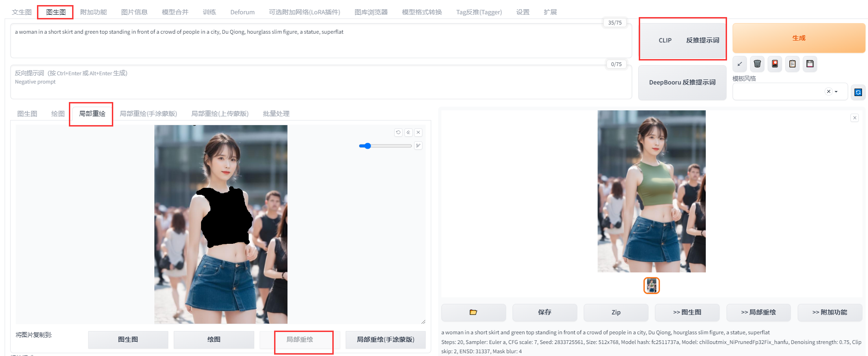Open the brush size pen icon
Screen dimensions: 868x356
tap(418, 146)
